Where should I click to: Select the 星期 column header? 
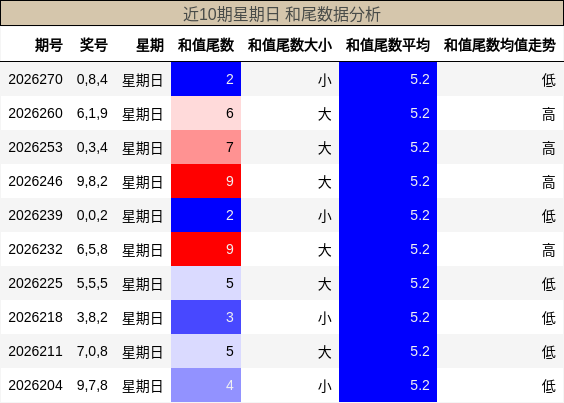[x=150, y=45]
